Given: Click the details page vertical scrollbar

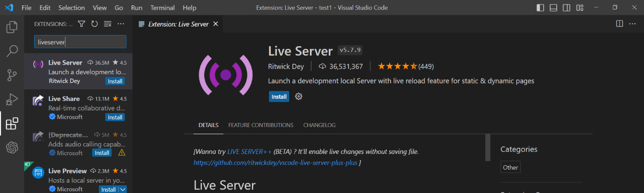Looking at the screenshot, I should [x=487, y=147].
